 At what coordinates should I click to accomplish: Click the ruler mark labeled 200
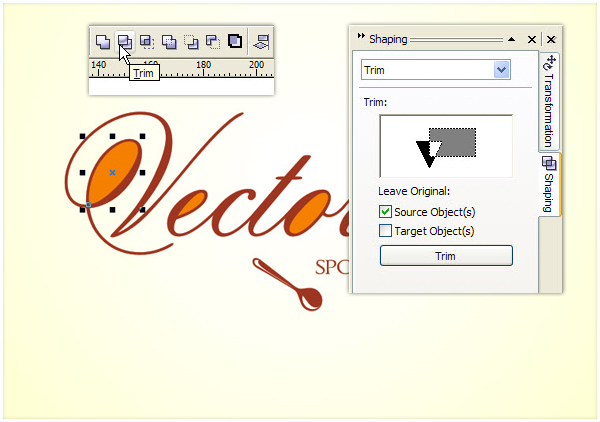(x=256, y=65)
